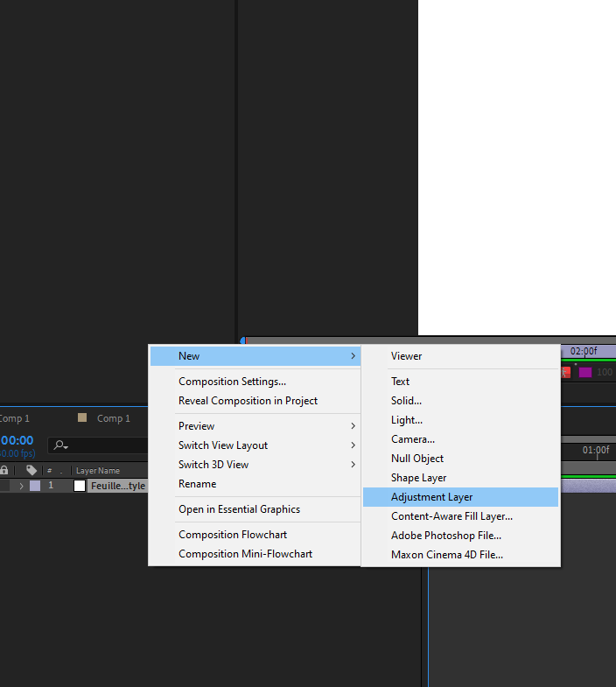
Task: Click the search magnifier icon in timeline
Action: click(x=59, y=445)
